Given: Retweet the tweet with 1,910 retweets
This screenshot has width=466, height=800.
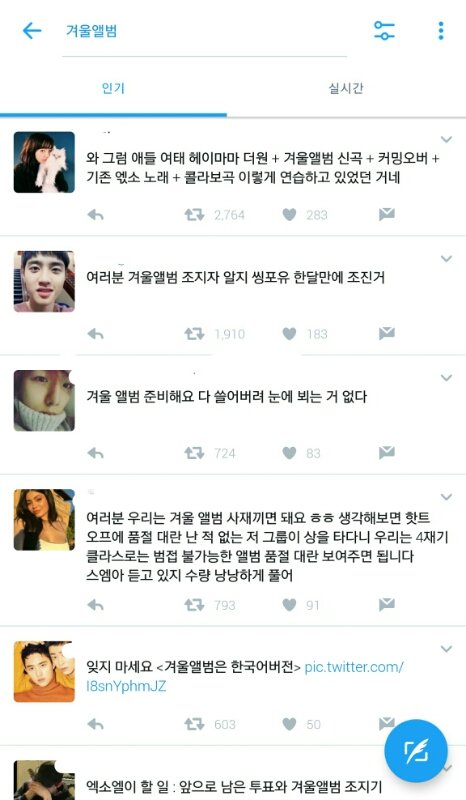Looking at the screenshot, I should tap(194, 334).
